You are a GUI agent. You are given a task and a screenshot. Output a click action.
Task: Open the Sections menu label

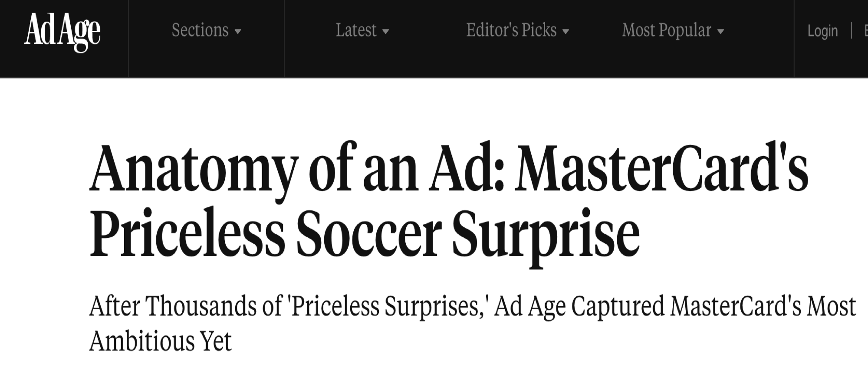click(200, 30)
